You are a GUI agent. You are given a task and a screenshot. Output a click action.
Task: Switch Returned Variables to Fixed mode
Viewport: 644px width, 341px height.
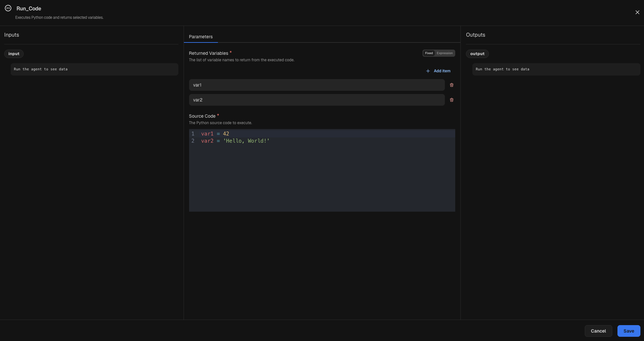coord(429,53)
